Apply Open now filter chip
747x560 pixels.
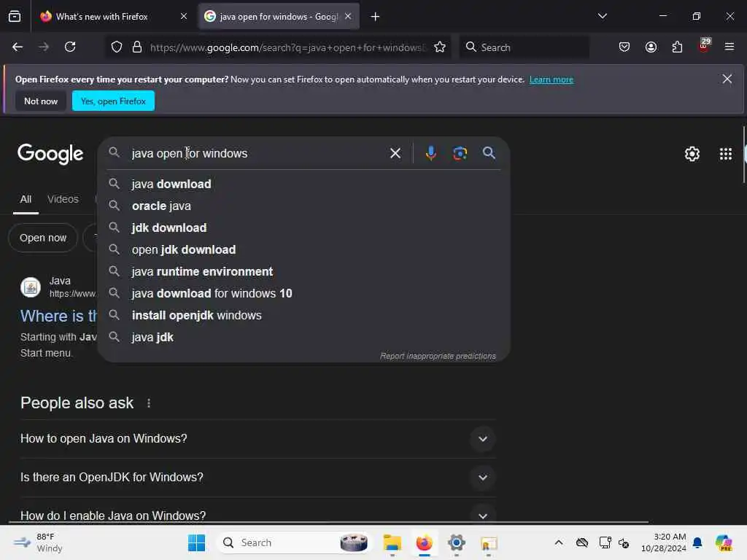point(43,238)
